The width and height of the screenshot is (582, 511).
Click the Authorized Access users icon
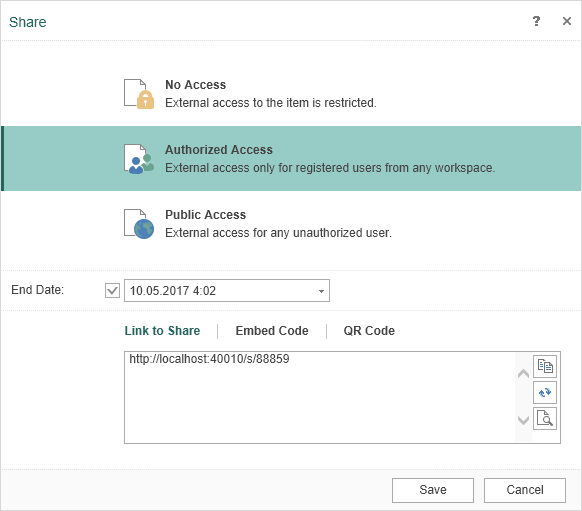pos(139,159)
